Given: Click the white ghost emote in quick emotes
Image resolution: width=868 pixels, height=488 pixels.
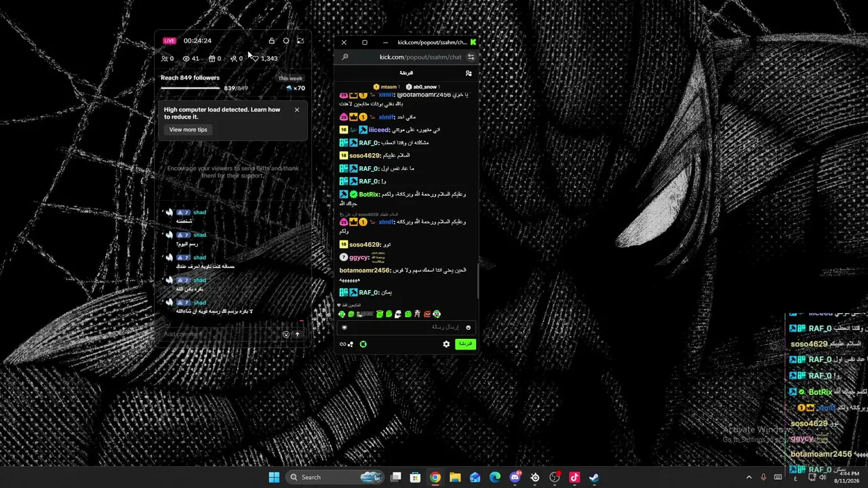Looking at the screenshot, I should coord(398,314).
